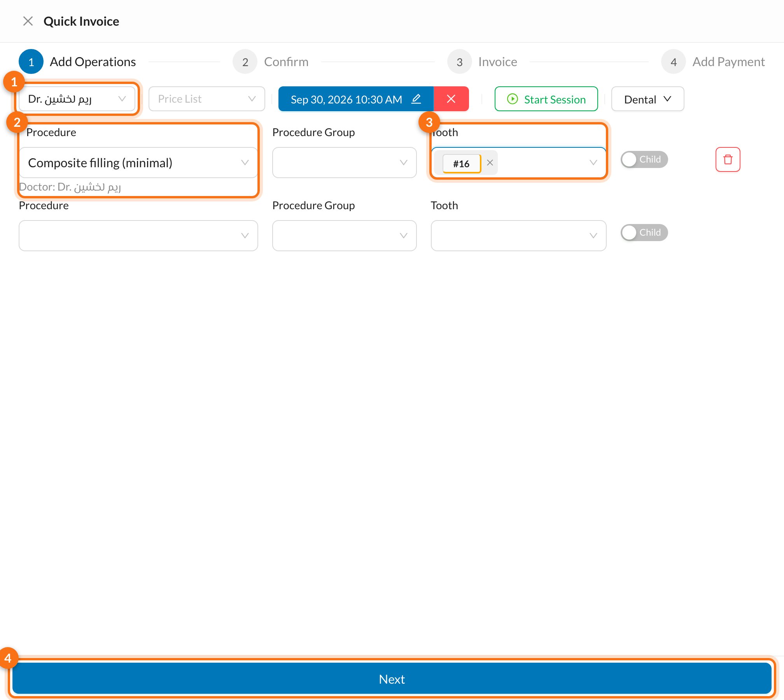Toggle Child switch in the empty procedure row

[x=644, y=233]
